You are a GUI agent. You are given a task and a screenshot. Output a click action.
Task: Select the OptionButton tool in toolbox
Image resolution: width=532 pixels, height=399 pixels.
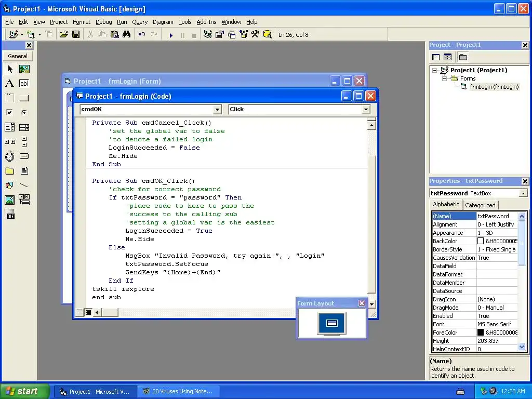coord(24,112)
